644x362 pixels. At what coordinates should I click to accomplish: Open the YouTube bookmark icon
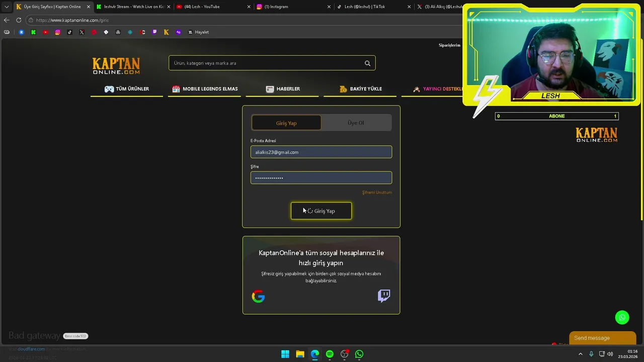click(45, 32)
